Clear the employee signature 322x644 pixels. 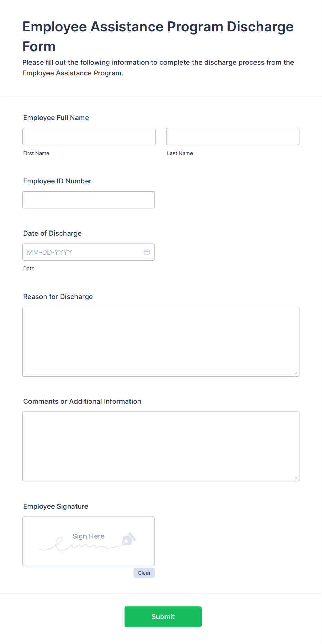[x=144, y=573]
